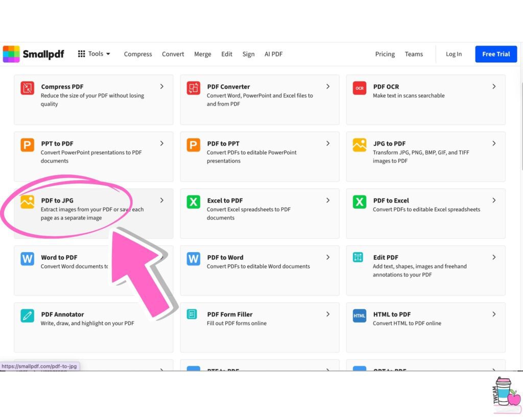Click the PDF Annotator title
Screen dimensions: 523x420
coord(62,314)
